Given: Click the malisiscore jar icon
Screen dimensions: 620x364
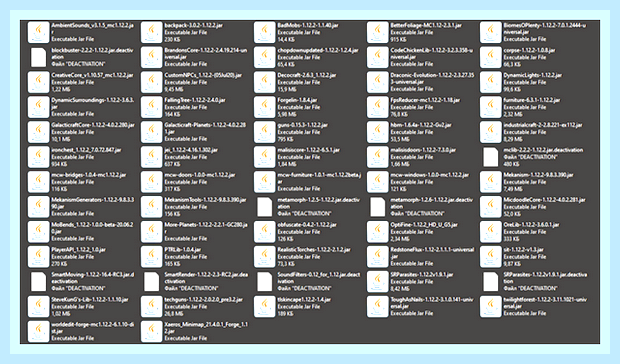Looking at the screenshot, I should click(x=265, y=157).
